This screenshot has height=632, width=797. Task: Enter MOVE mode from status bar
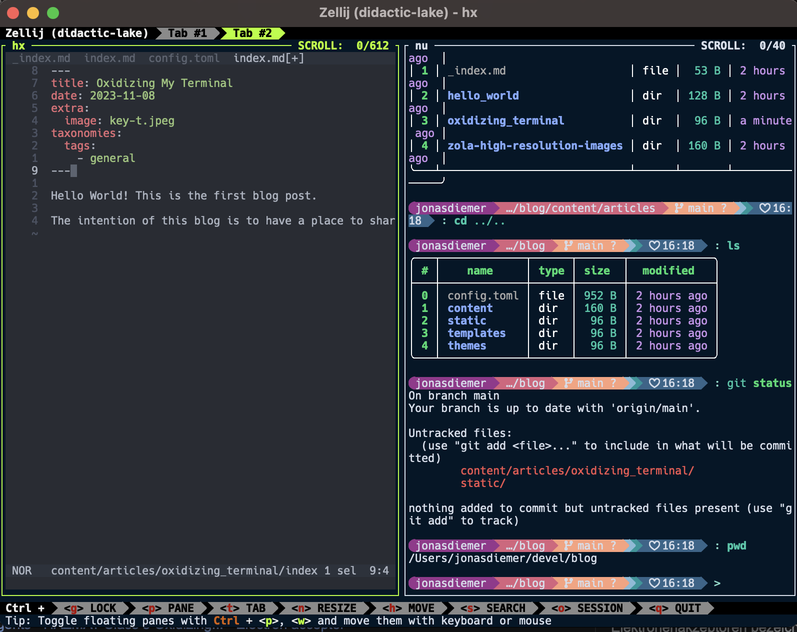tap(407, 608)
